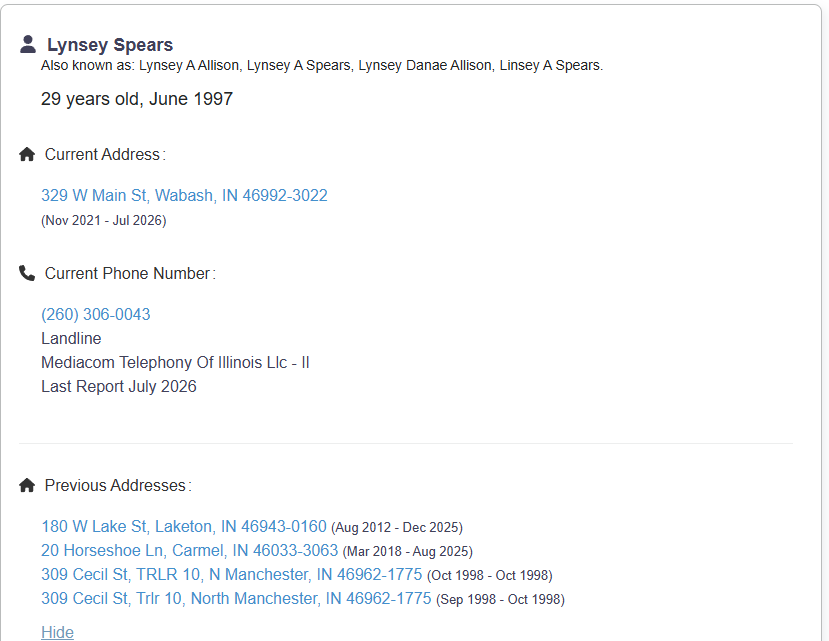
Task: Click the Current Phone Number section label
Action: click(131, 273)
